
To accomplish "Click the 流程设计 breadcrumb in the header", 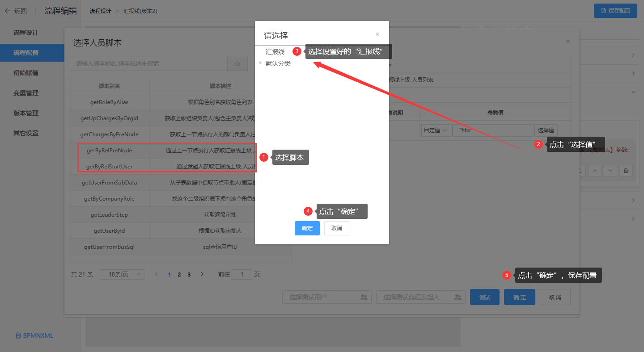I will [100, 11].
